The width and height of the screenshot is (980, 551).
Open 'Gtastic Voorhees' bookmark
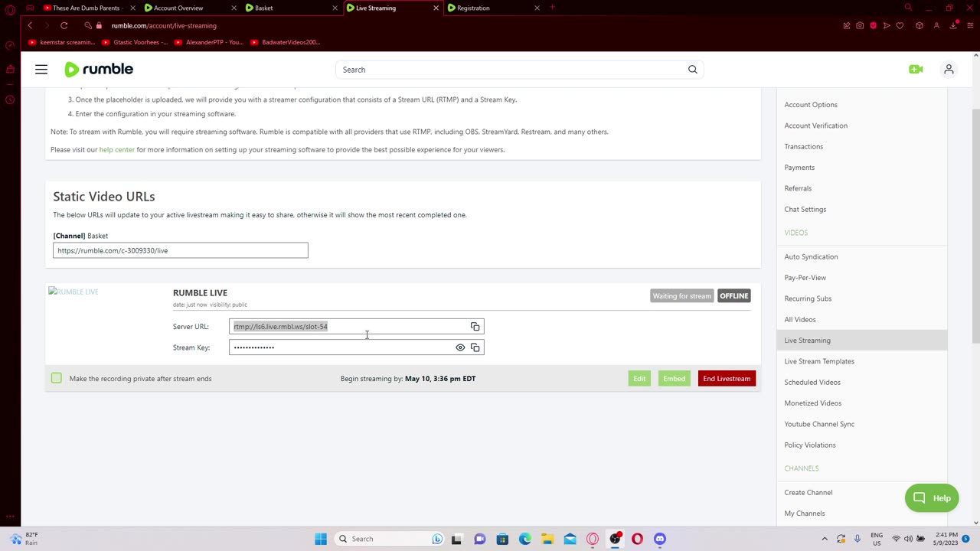point(135,42)
